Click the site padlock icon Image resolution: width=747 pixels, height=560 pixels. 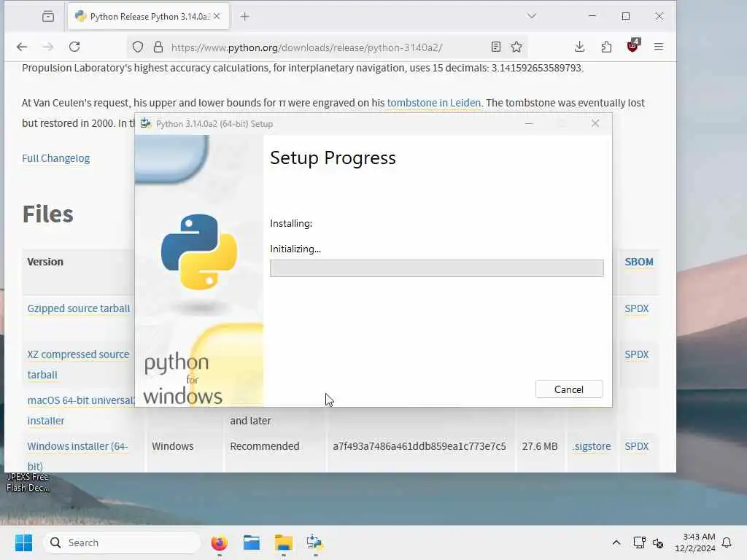pos(158,47)
